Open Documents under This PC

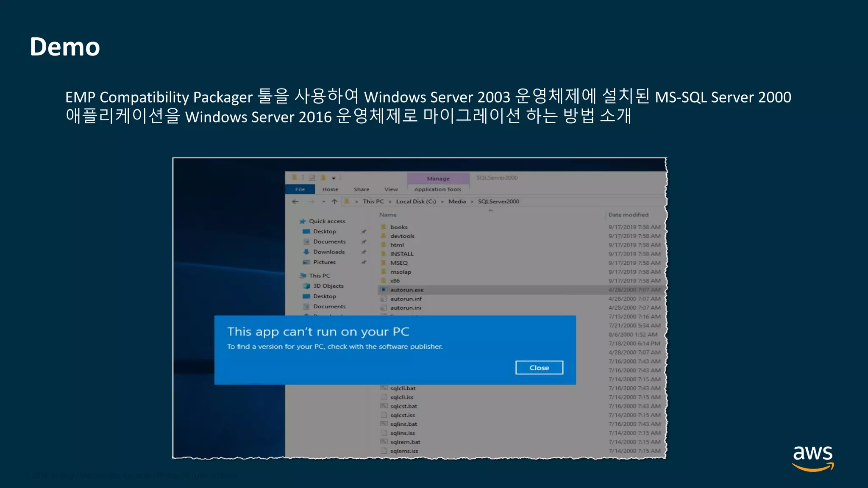tap(329, 306)
